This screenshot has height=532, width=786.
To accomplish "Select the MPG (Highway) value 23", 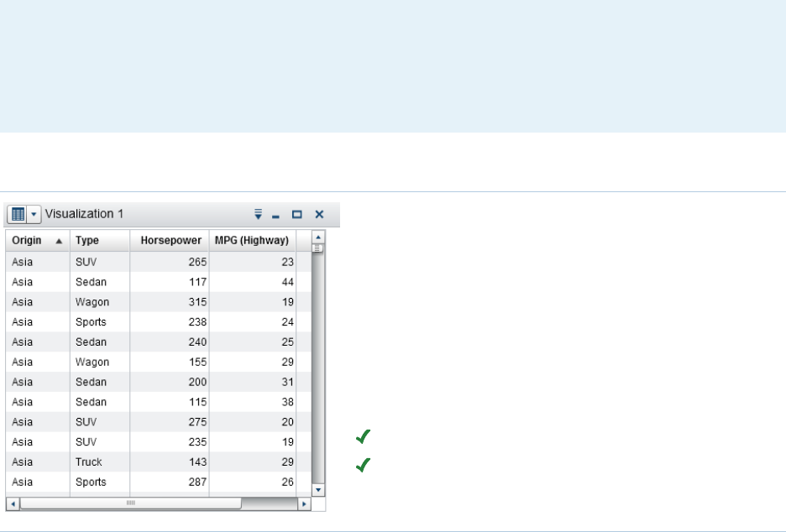I will [x=288, y=262].
